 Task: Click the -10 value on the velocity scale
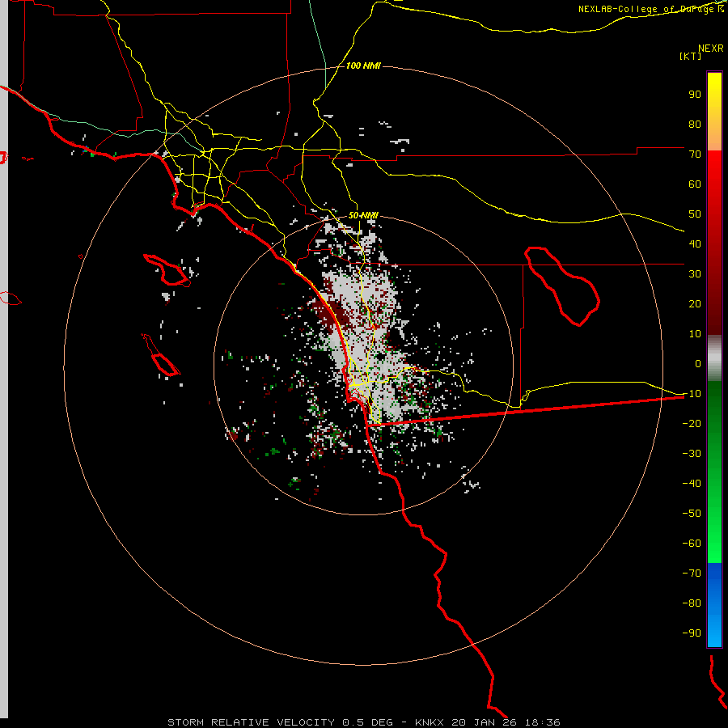pyautogui.click(x=692, y=394)
